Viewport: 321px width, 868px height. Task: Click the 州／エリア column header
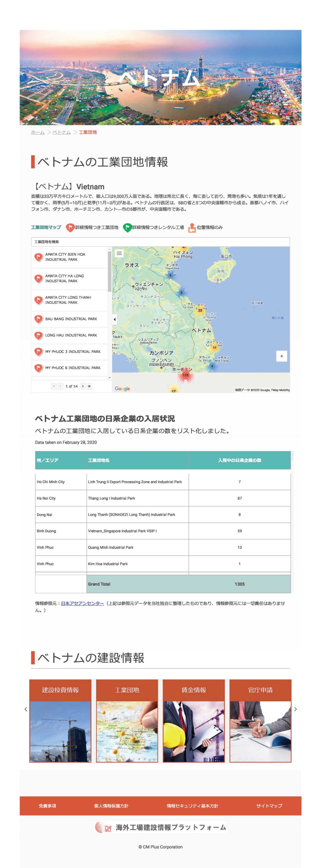[61, 460]
